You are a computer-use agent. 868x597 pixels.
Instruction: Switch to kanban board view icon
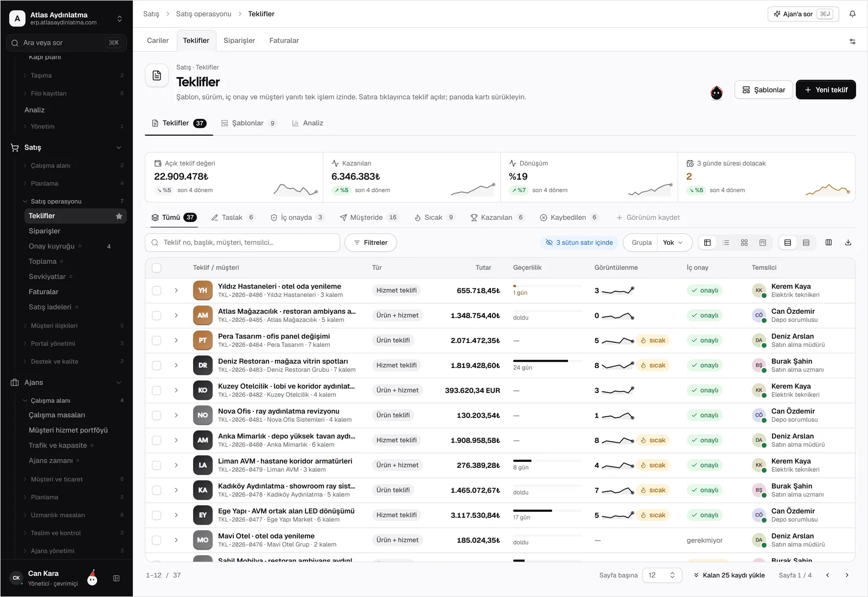tap(763, 243)
